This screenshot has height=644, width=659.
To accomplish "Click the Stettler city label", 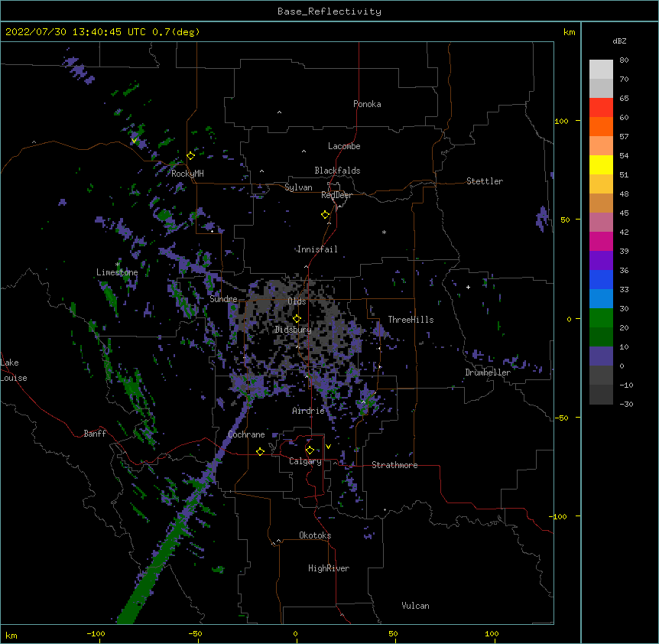I will 485,181.
